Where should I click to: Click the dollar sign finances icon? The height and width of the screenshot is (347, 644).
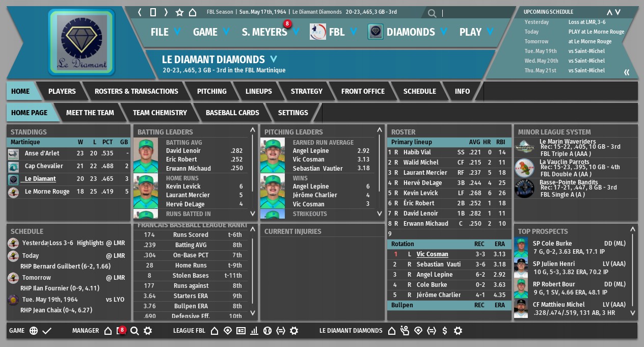pos(445,331)
